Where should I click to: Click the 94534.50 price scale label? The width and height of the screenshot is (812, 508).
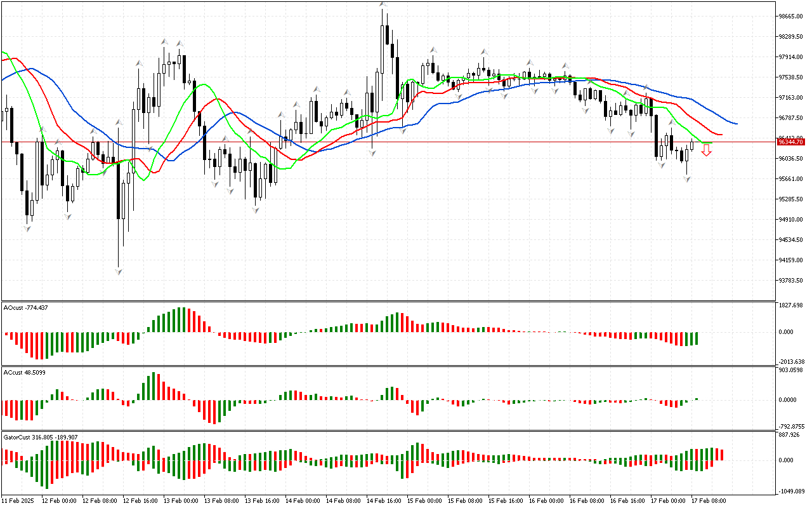(x=792, y=240)
